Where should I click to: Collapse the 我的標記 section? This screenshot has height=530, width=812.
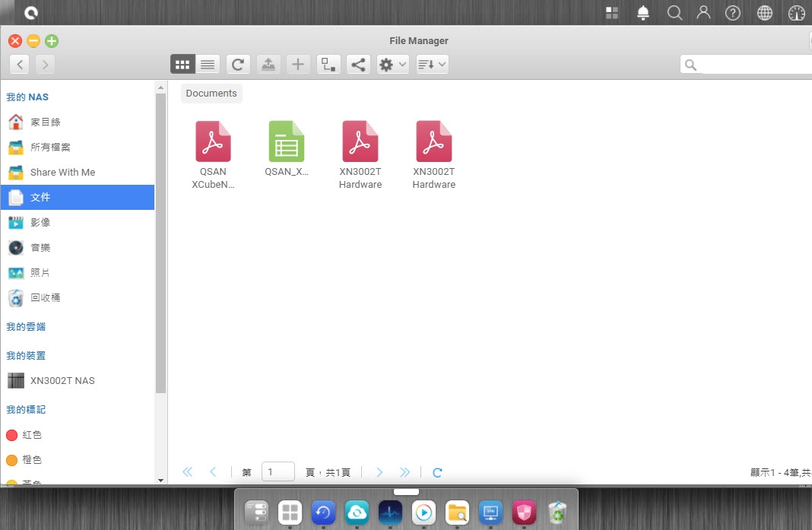coord(26,410)
